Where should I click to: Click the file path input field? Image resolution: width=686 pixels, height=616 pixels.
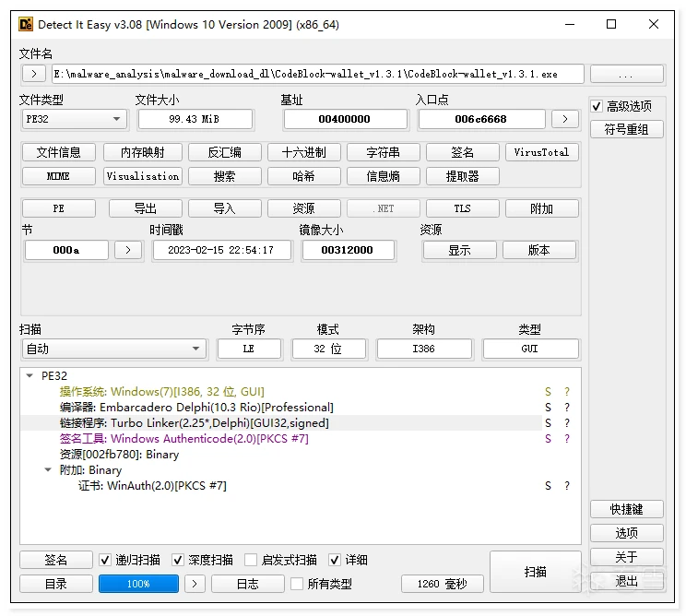click(317, 74)
